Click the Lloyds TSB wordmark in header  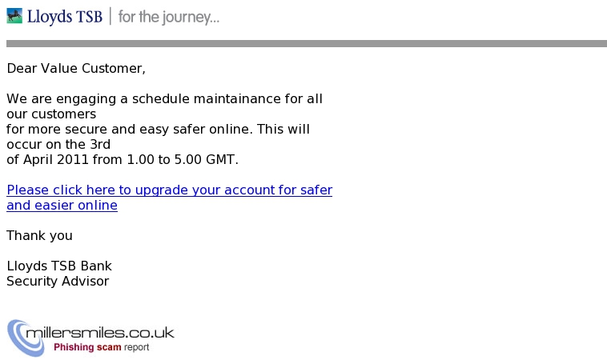(x=65, y=17)
